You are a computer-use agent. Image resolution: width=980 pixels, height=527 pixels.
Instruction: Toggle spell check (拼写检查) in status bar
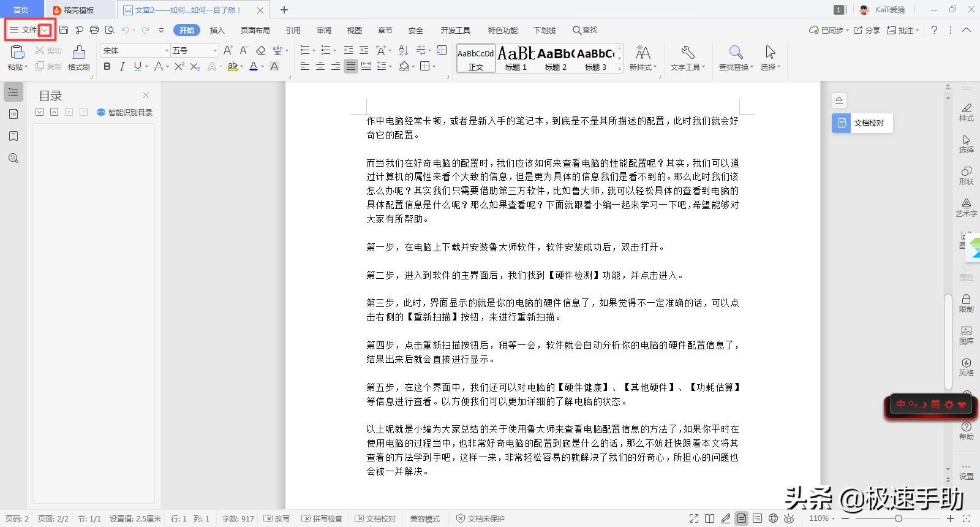[322, 518]
